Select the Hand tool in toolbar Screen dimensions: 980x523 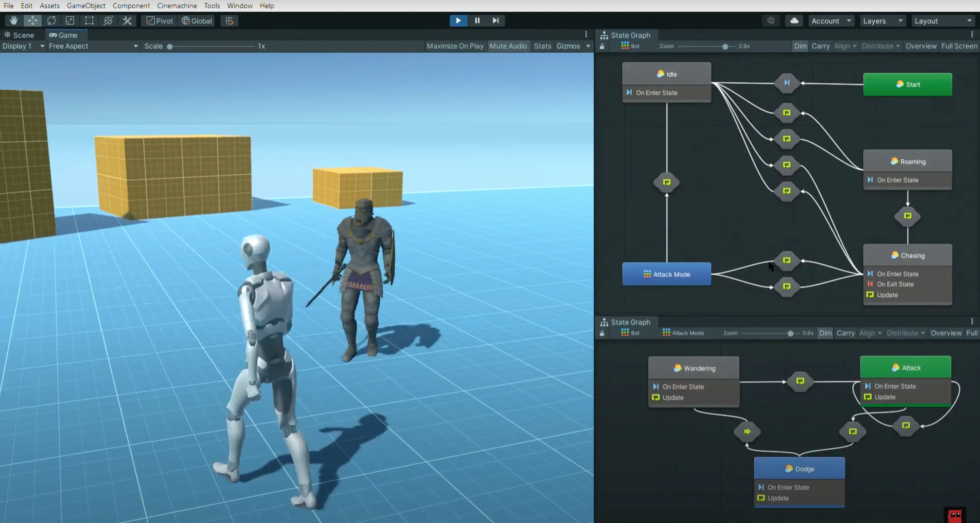click(14, 20)
